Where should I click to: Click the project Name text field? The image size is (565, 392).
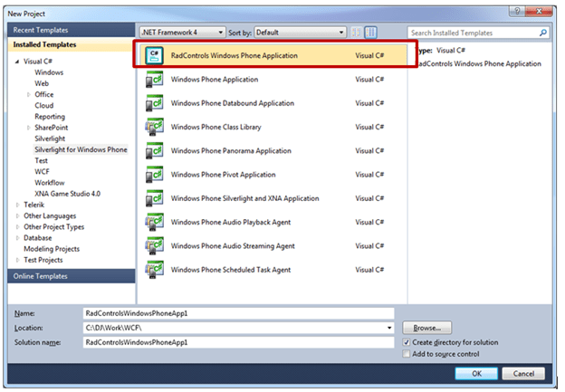pos(238,312)
